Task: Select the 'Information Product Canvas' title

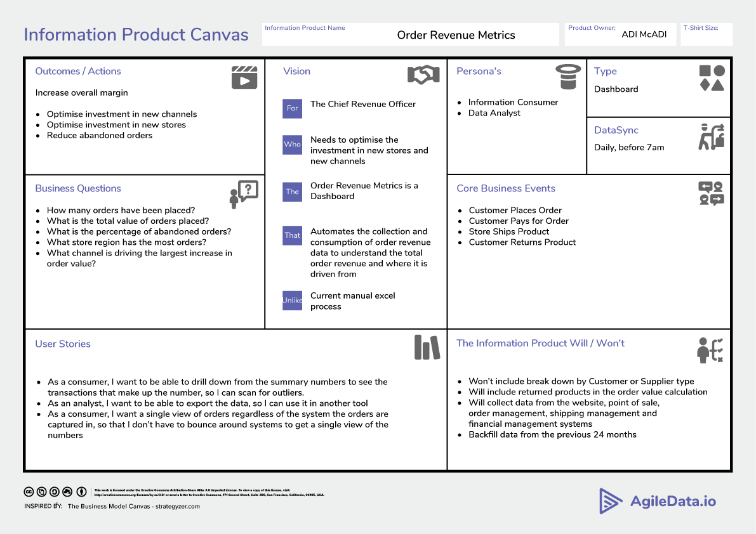Action: click(136, 35)
